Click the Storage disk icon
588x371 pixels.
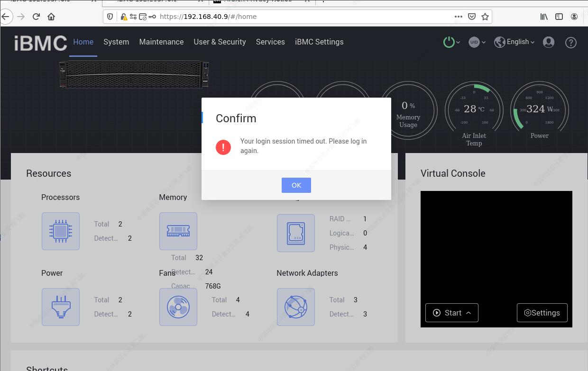(x=295, y=233)
